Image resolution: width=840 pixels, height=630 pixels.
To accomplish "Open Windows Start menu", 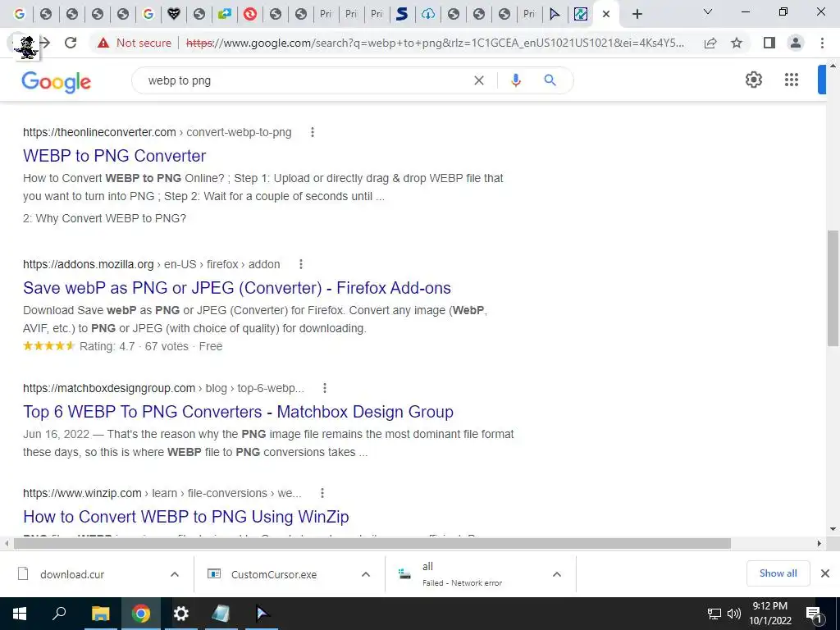I will 20,614.
